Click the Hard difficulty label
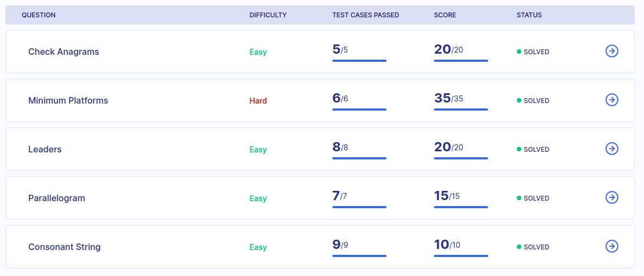 click(x=258, y=100)
